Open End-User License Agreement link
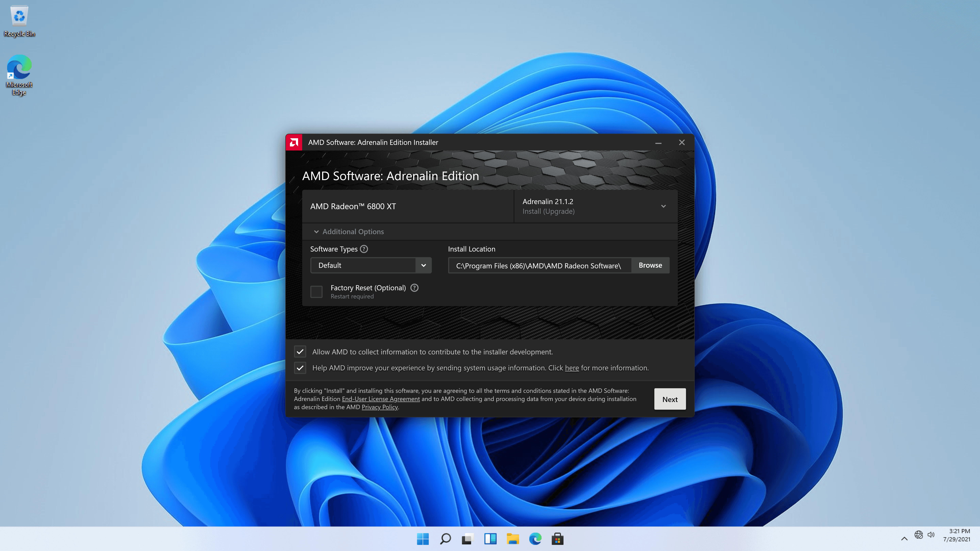 (x=380, y=399)
